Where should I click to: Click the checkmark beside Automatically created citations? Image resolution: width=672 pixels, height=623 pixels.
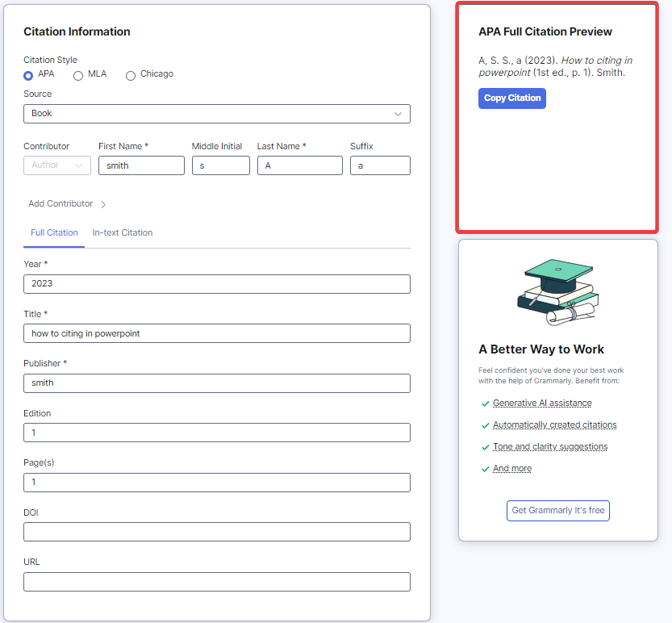point(485,425)
